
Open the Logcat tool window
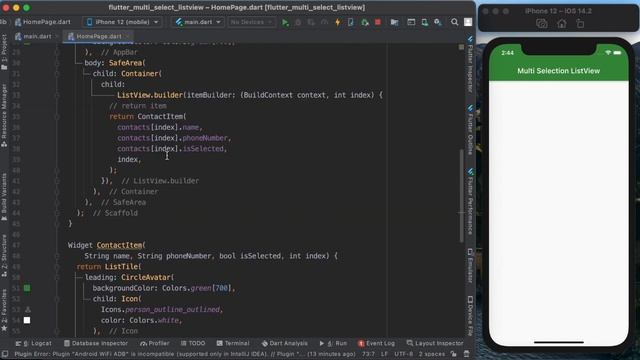(34, 343)
